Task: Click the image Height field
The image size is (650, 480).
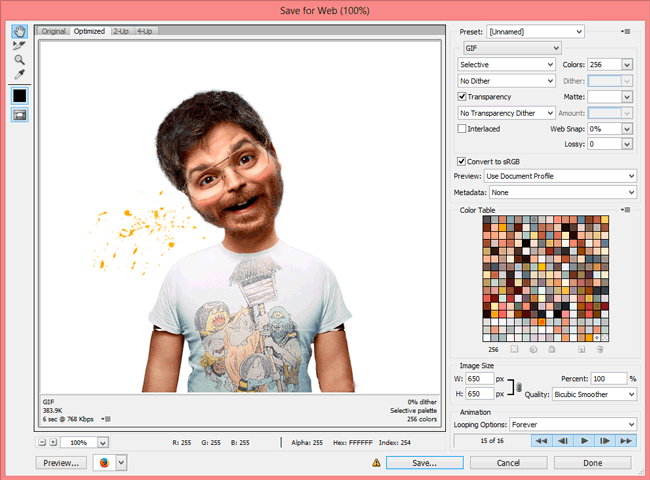Action: pos(480,394)
